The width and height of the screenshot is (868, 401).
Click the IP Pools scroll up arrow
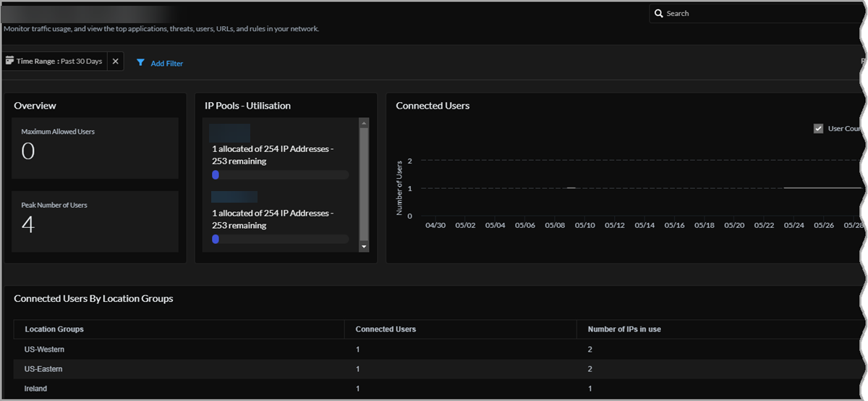364,124
